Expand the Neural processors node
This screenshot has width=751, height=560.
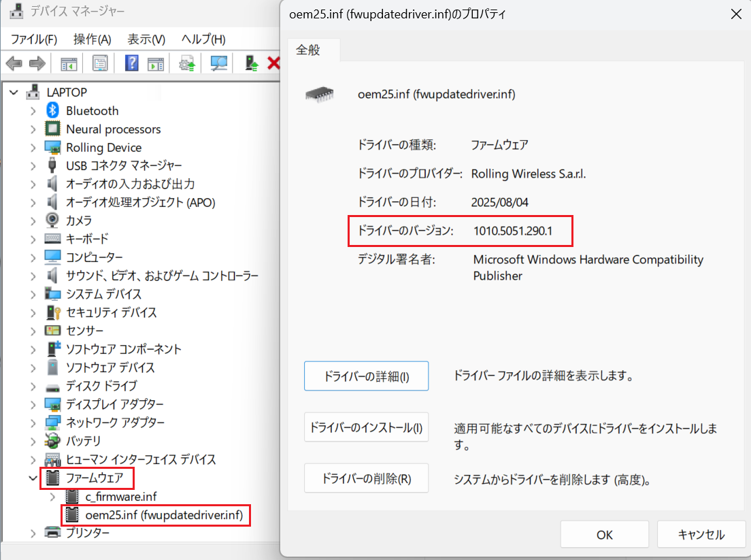[33, 129]
